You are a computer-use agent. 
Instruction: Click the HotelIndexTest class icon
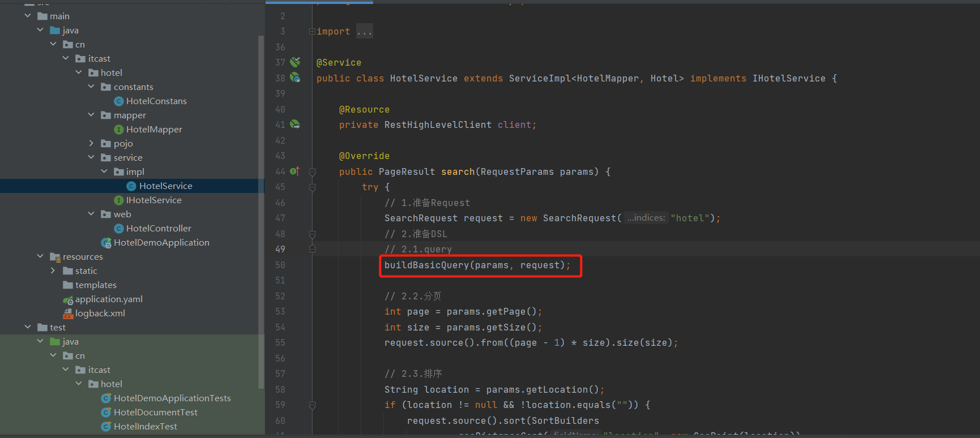pyautogui.click(x=106, y=427)
